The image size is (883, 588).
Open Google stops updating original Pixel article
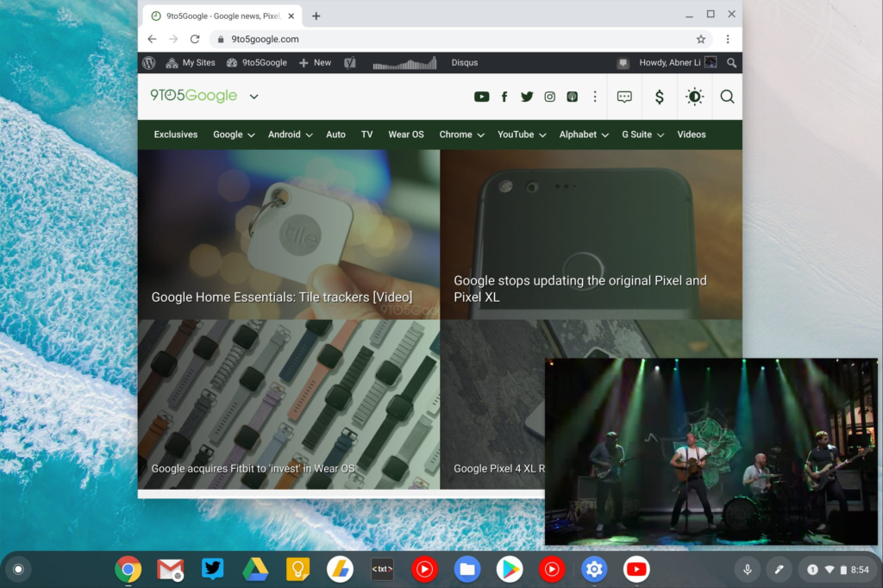pyautogui.click(x=592, y=235)
